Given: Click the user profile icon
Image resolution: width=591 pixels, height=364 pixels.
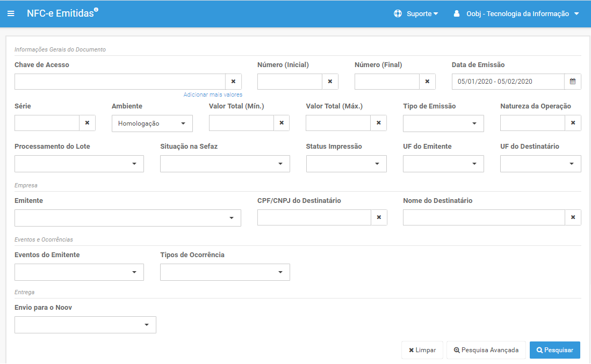Looking at the screenshot, I should point(457,13).
